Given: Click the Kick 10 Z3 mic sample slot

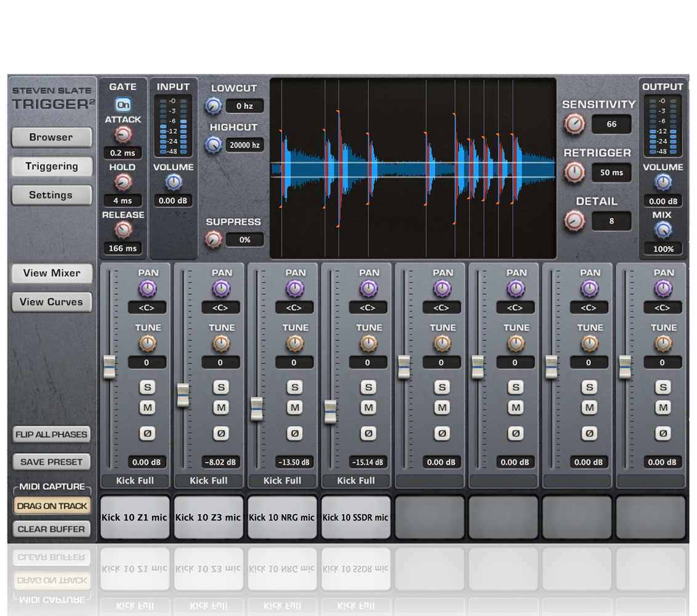Looking at the screenshot, I should pyautogui.click(x=209, y=517).
